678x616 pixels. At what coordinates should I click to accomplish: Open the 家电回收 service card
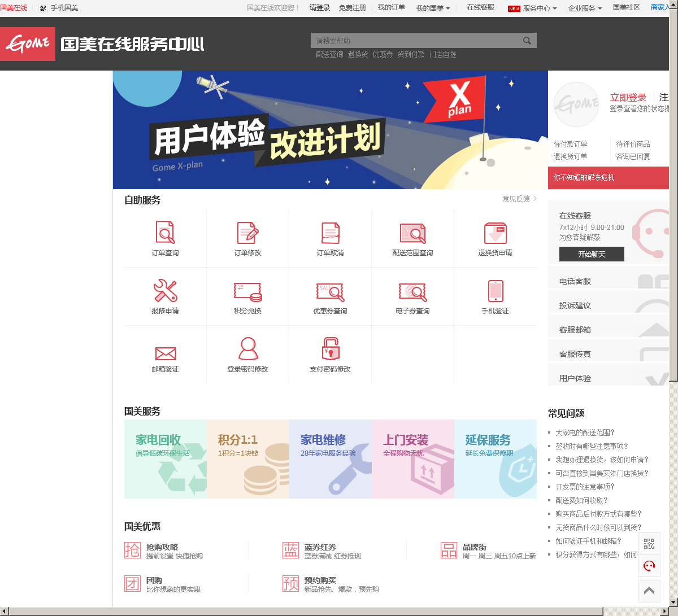pyautogui.click(x=166, y=459)
